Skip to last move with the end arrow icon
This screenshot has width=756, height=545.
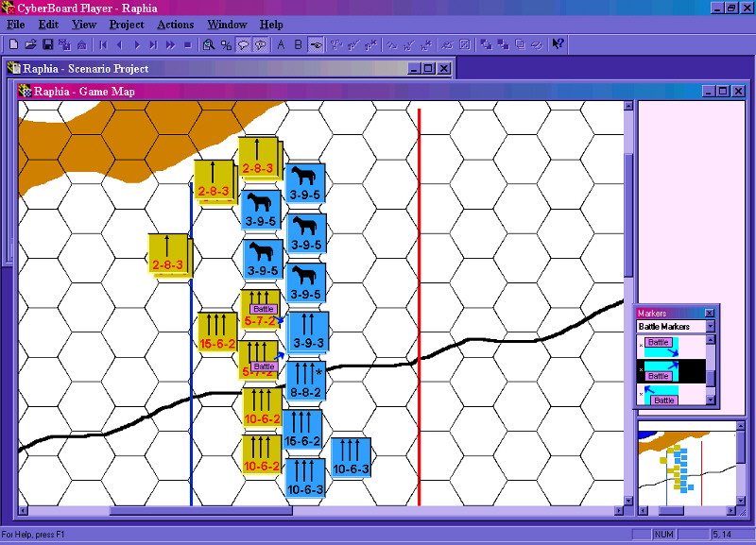[x=153, y=44]
